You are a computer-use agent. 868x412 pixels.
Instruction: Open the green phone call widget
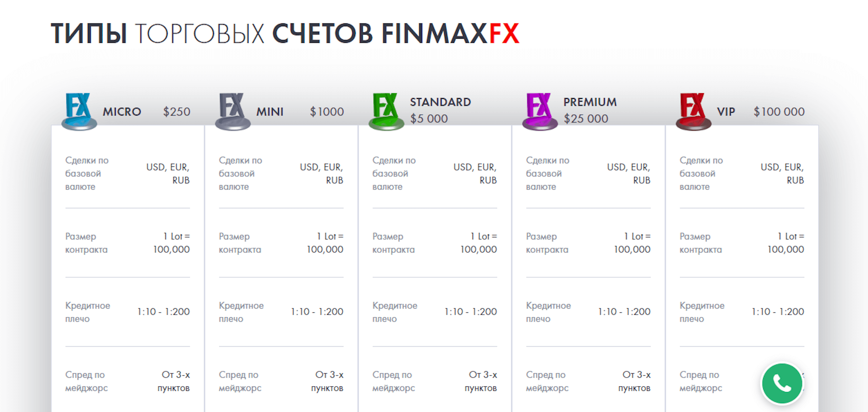782,383
